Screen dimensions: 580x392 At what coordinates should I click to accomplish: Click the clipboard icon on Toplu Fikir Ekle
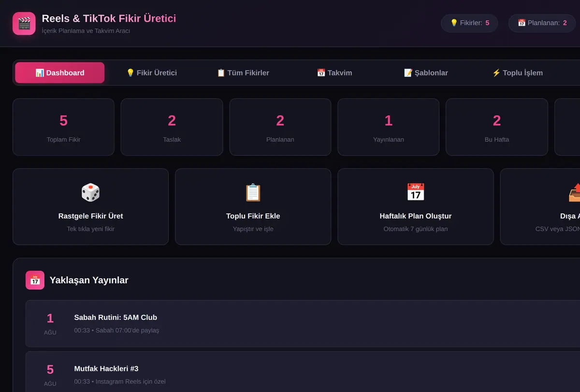tap(253, 192)
